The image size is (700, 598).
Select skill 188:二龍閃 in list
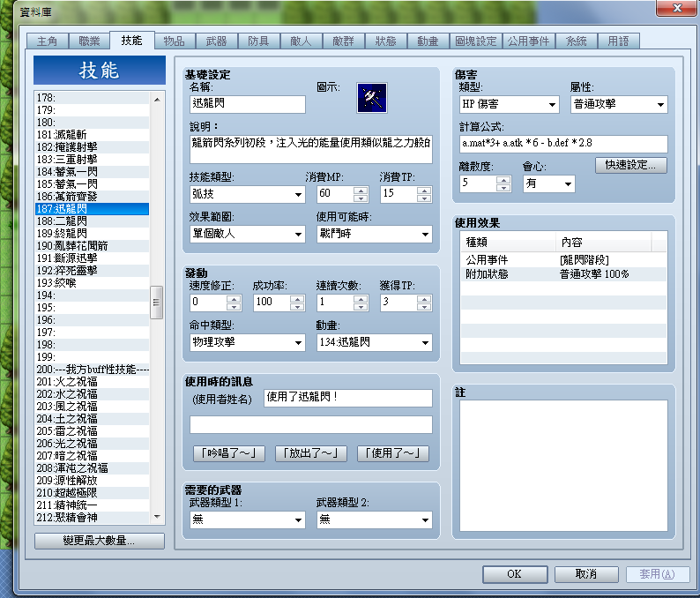click(92, 221)
